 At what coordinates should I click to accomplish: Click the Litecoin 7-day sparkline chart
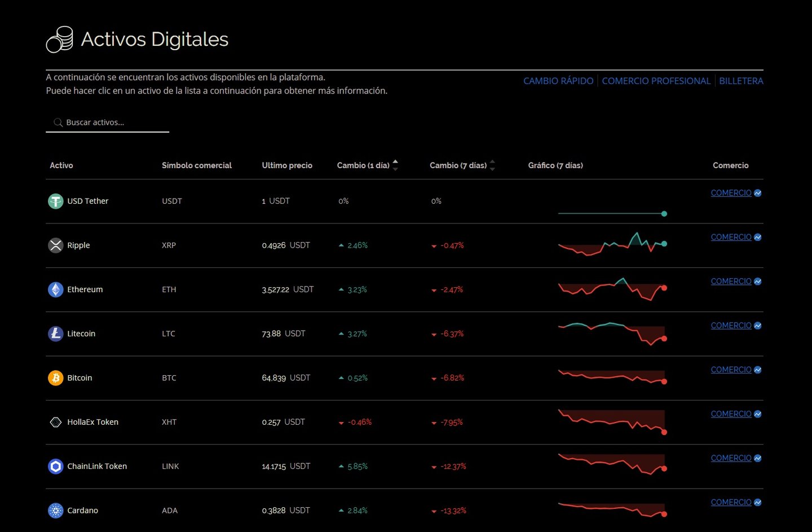click(612, 333)
